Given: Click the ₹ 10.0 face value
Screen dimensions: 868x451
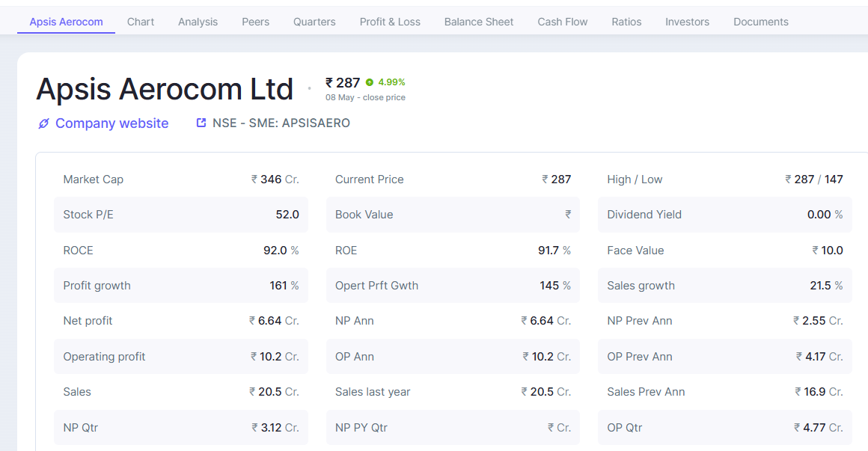Looking at the screenshot, I should point(828,250).
